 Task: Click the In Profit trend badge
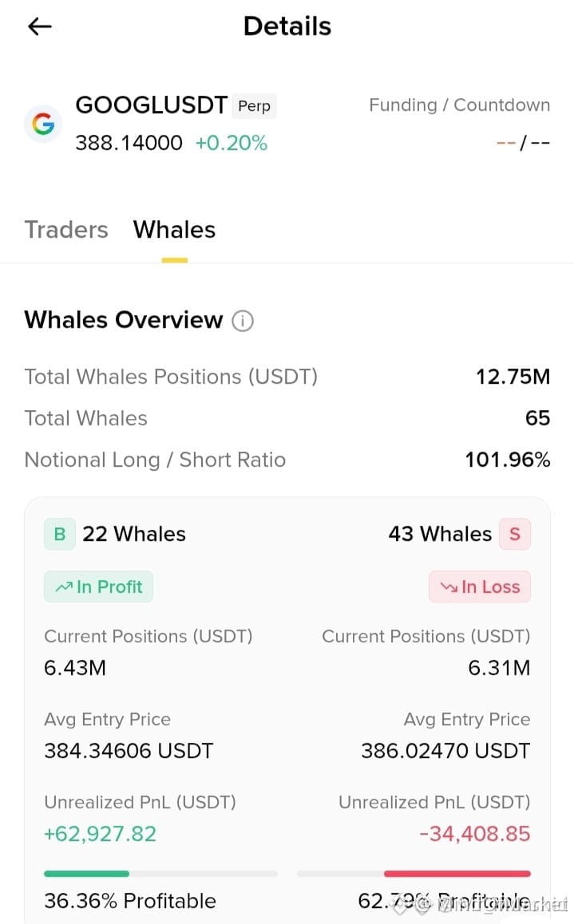point(98,587)
